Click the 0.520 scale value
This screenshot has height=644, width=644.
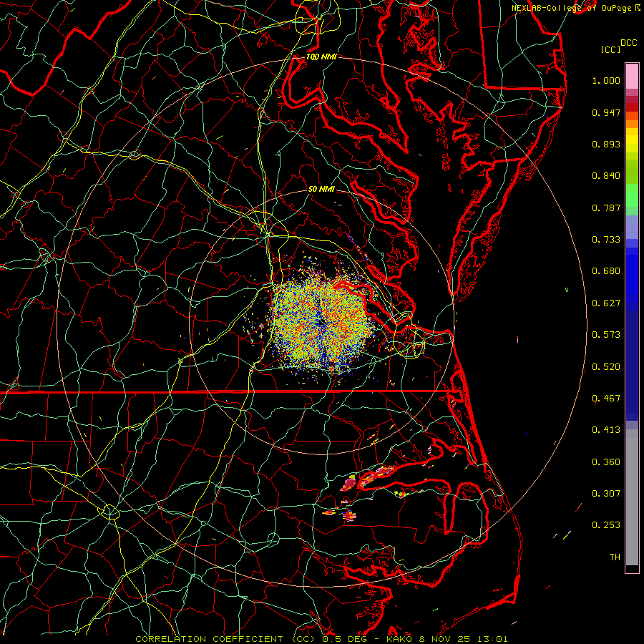(606, 367)
